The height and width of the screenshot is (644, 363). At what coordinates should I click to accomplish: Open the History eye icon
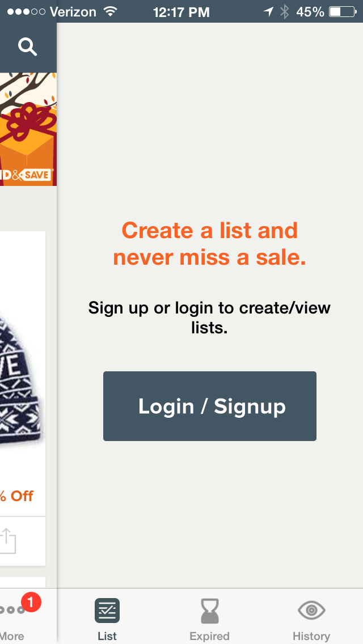311,611
